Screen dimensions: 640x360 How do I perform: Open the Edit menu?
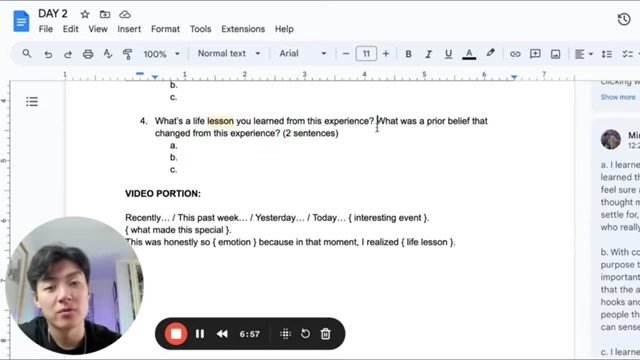70,29
